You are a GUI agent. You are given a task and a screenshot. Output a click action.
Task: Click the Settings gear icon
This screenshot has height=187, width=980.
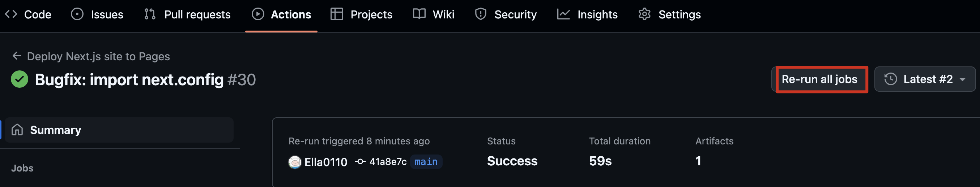coord(644,14)
